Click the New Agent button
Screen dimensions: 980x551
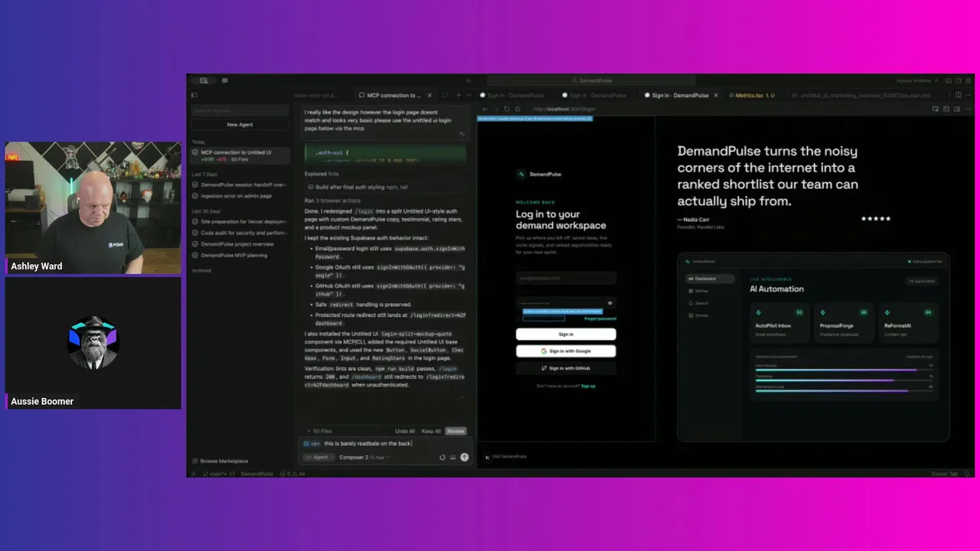point(240,124)
